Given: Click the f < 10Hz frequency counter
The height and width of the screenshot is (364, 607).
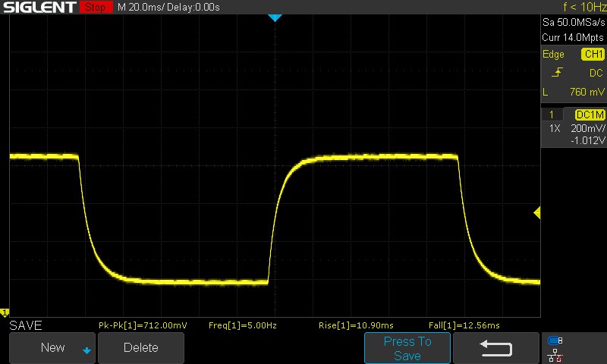Looking at the screenshot, I should pyautogui.click(x=584, y=7).
